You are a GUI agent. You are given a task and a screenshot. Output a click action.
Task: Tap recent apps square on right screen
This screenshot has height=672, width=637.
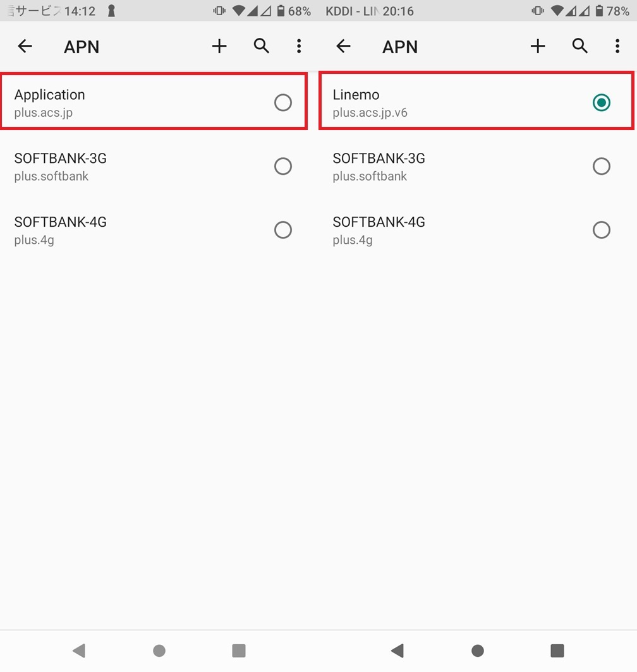557,651
